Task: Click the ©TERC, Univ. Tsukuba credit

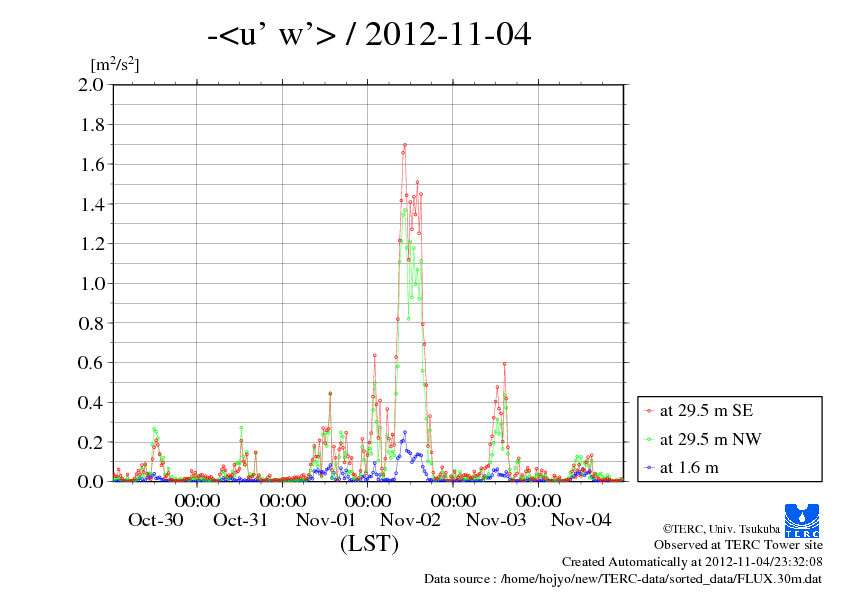Action: click(721, 529)
